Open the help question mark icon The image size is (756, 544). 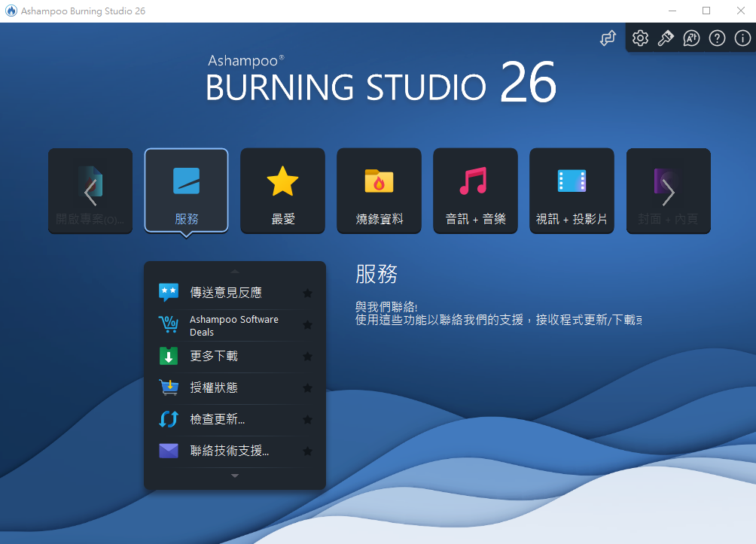click(x=717, y=38)
